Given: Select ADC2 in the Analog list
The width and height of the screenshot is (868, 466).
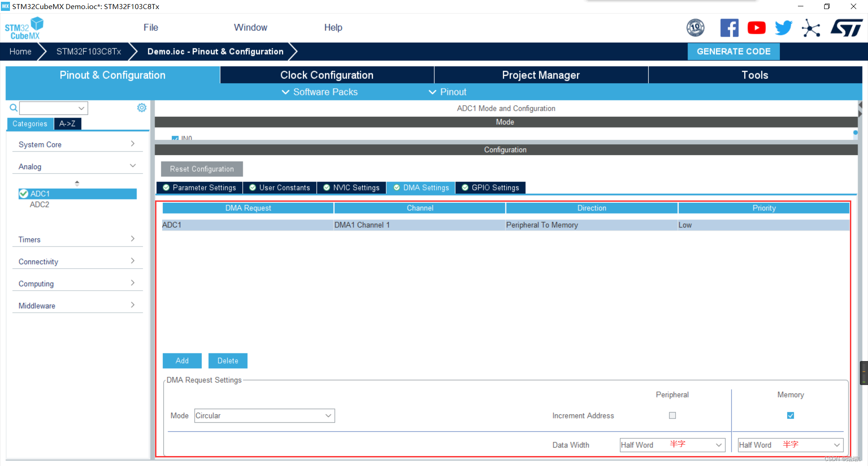Looking at the screenshot, I should (x=40, y=204).
